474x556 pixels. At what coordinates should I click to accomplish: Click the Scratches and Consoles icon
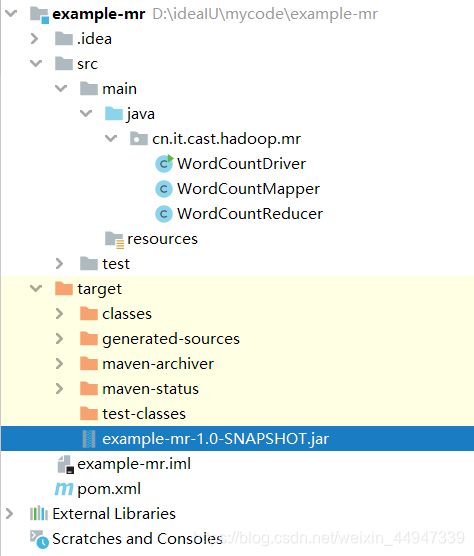[x=39, y=539]
